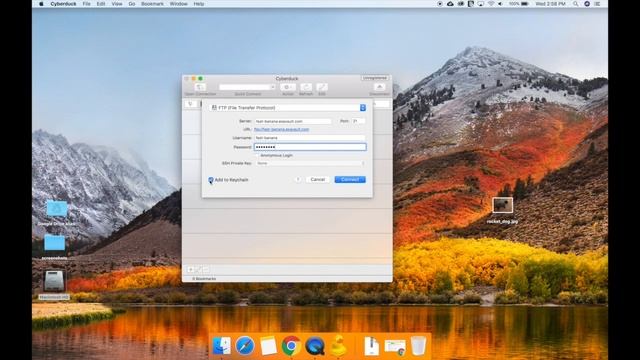The width and height of the screenshot is (640, 360).
Task: Click the add bookmark plus button
Action: [x=191, y=269]
